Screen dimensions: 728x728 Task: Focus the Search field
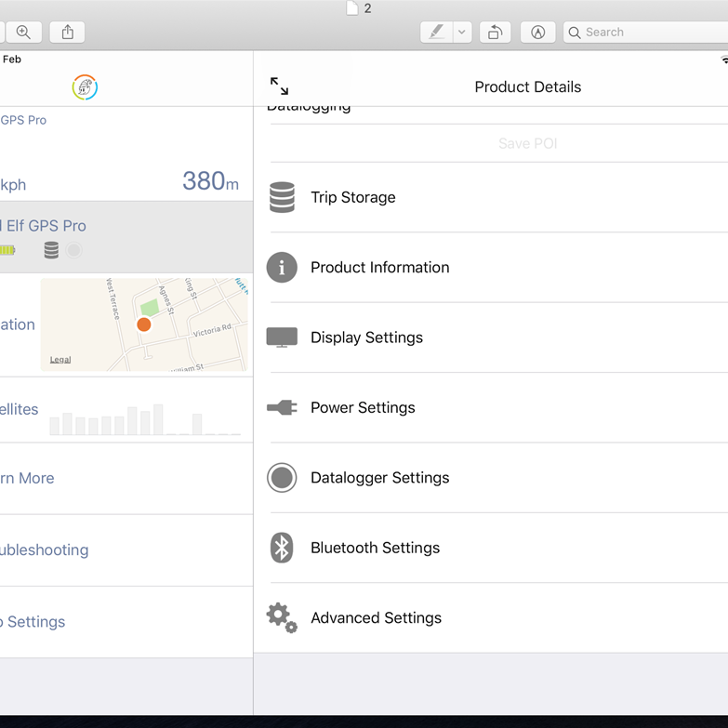645,32
